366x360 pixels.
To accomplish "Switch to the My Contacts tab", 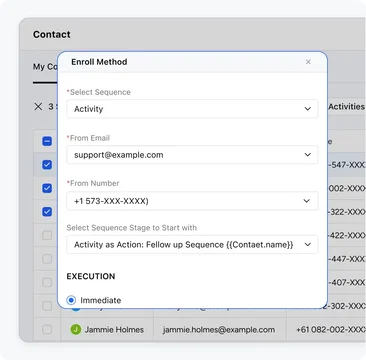I will pos(45,67).
